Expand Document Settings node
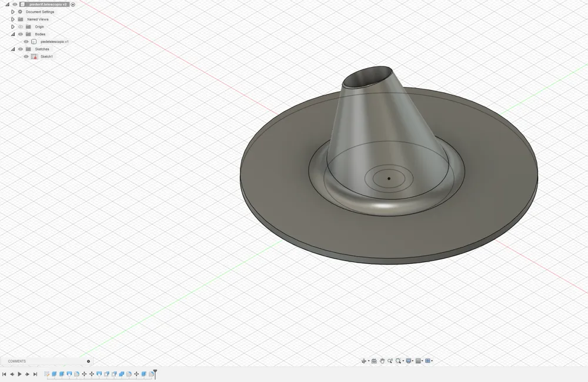 pos(13,12)
